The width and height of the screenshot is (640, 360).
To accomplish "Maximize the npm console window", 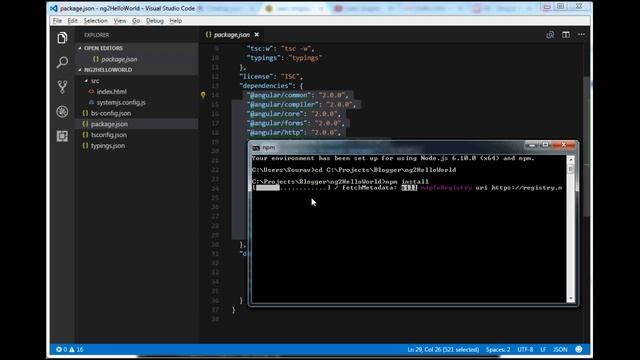I will (x=545, y=145).
